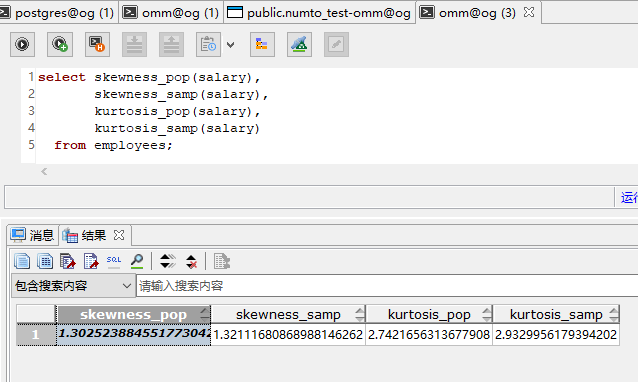The image size is (638, 382).
Task: Select cell value 1.32111680868988146262
Action: (288, 335)
